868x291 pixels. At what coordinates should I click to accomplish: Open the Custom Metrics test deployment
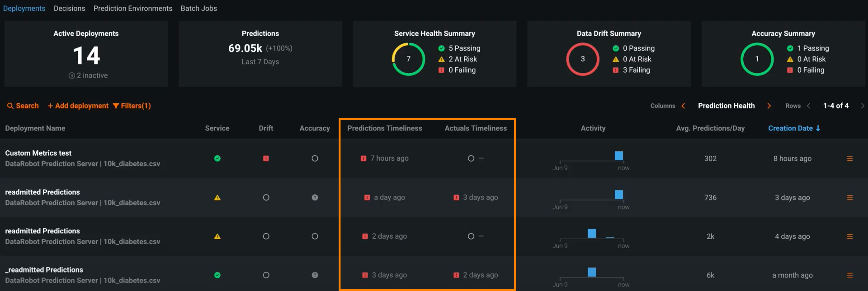click(38, 153)
